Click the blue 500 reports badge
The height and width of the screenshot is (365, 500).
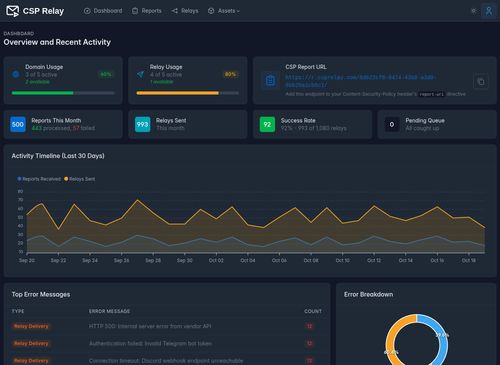click(x=18, y=124)
